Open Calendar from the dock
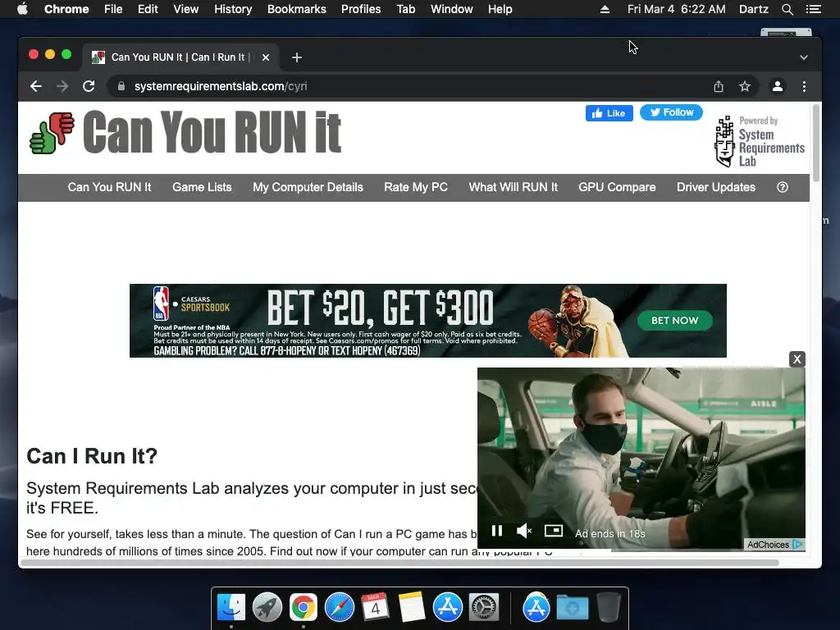 click(x=375, y=606)
